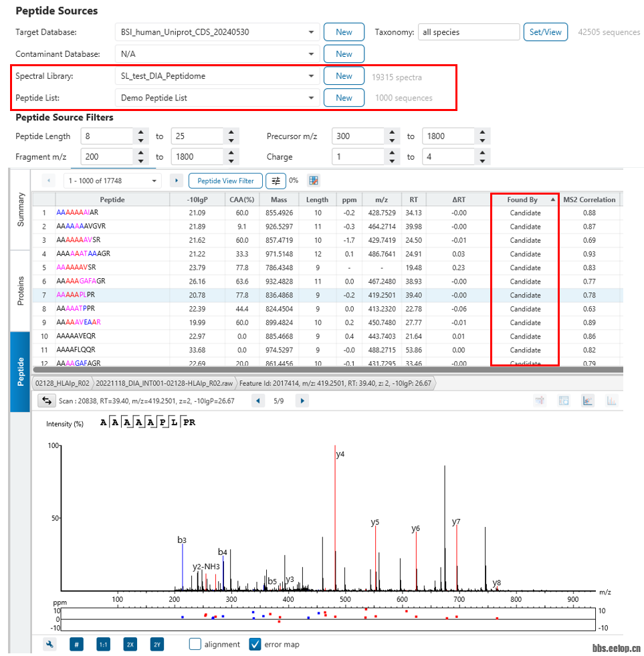Switch to the Proteins tab

tap(21, 291)
